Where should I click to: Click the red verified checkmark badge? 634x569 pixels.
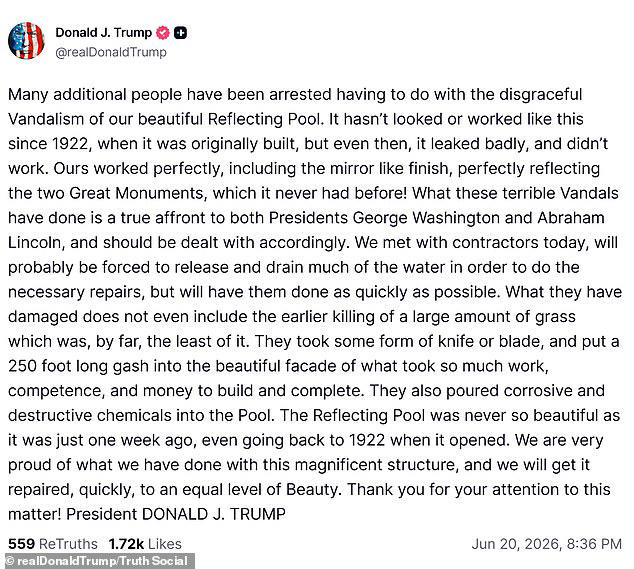point(163,33)
